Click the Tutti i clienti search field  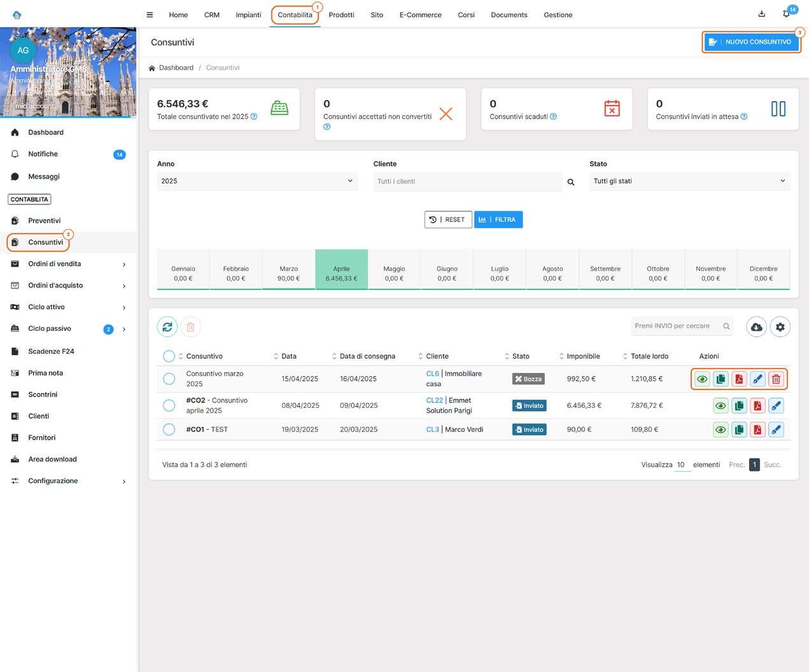[x=468, y=182]
